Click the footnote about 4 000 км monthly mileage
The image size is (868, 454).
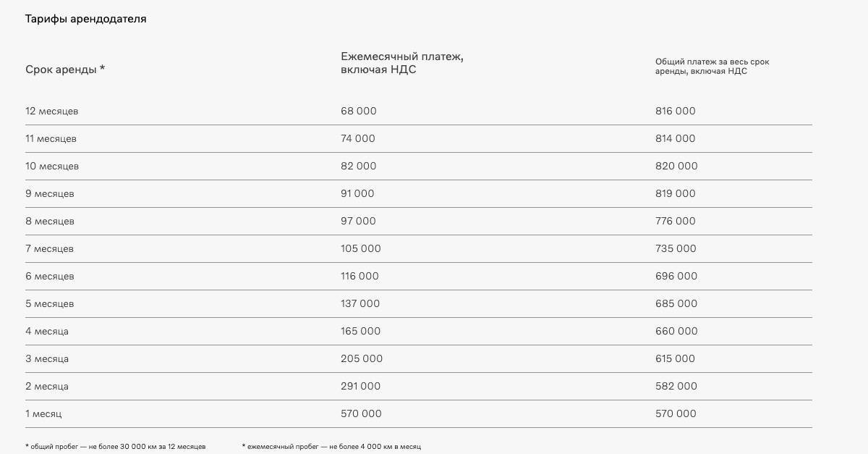[x=331, y=447]
